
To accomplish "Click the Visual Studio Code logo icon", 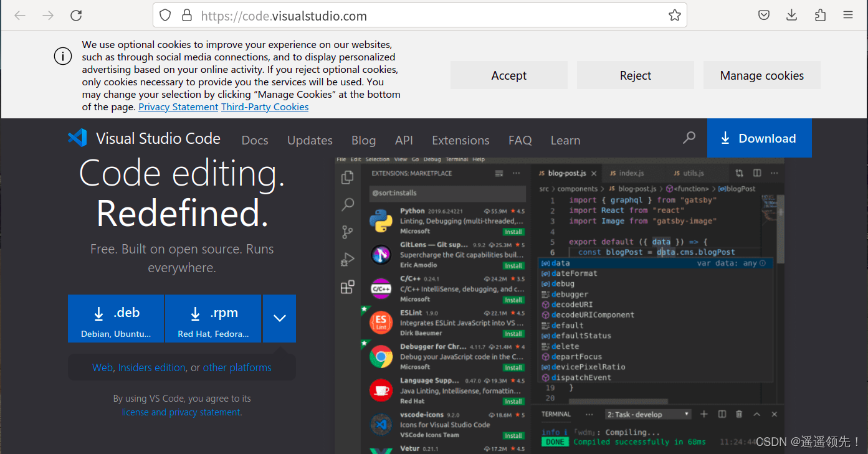I will 77,138.
